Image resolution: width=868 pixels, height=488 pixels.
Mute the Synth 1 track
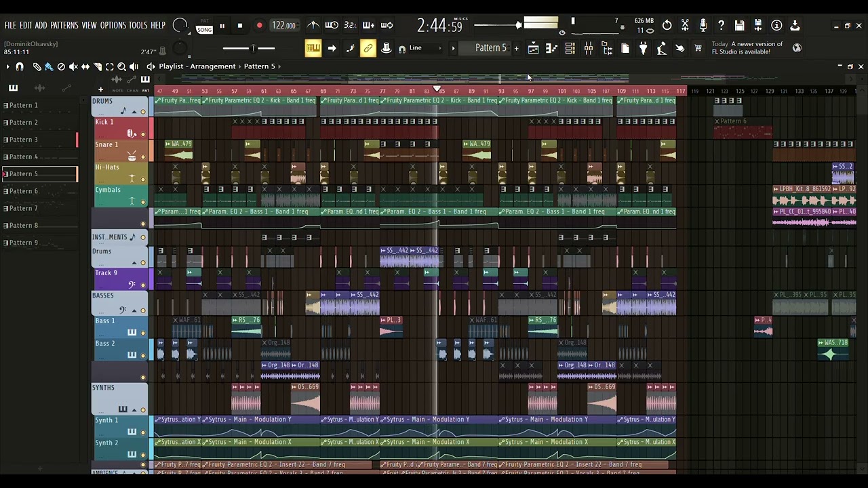(x=143, y=432)
